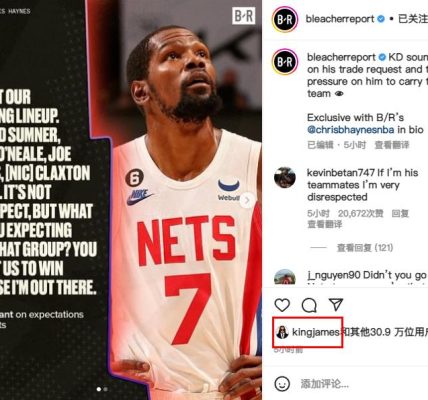This screenshot has height=400, width=428.
Task: Open the bleacherreport username in header
Action: coord(340,19)
